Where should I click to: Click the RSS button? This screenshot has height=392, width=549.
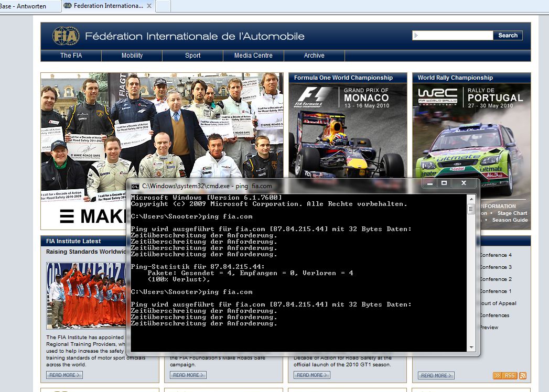pyautogui.click(x=510, y=376)
